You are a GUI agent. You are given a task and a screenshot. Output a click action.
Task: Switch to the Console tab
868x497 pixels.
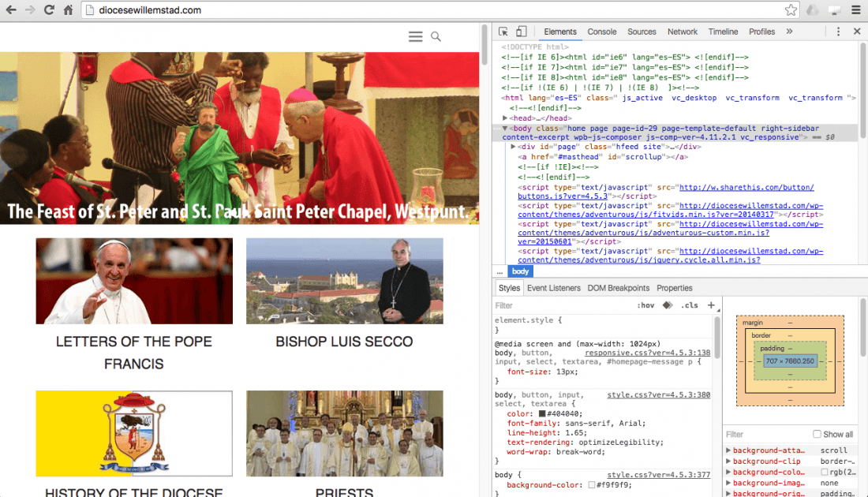coord(602,32)
